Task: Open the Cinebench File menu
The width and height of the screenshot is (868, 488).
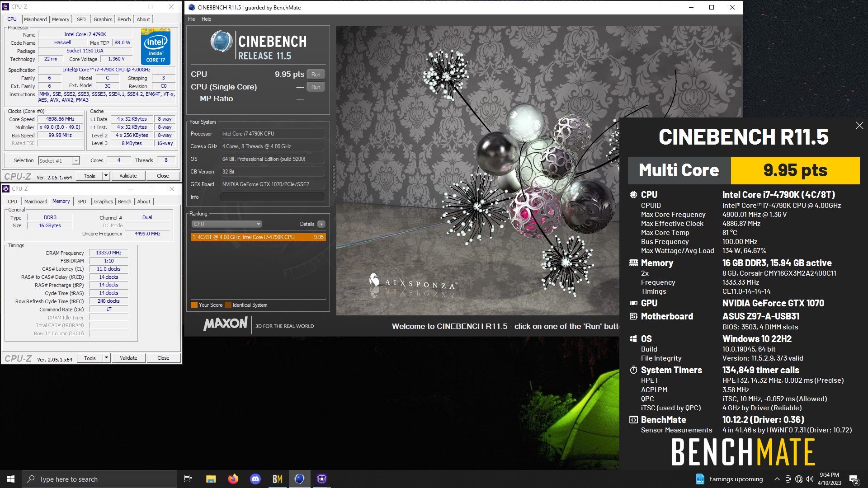Action: click(x=191, y=19)
